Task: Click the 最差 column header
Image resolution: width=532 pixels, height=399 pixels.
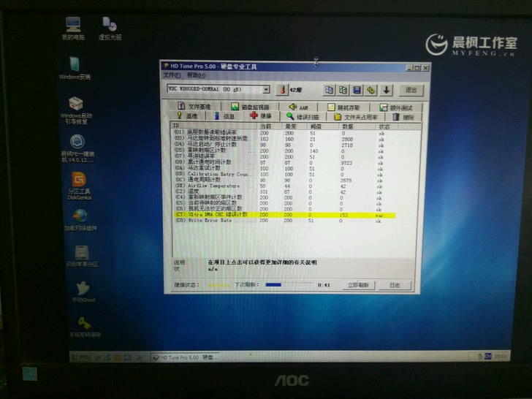Action: (294, 126)
